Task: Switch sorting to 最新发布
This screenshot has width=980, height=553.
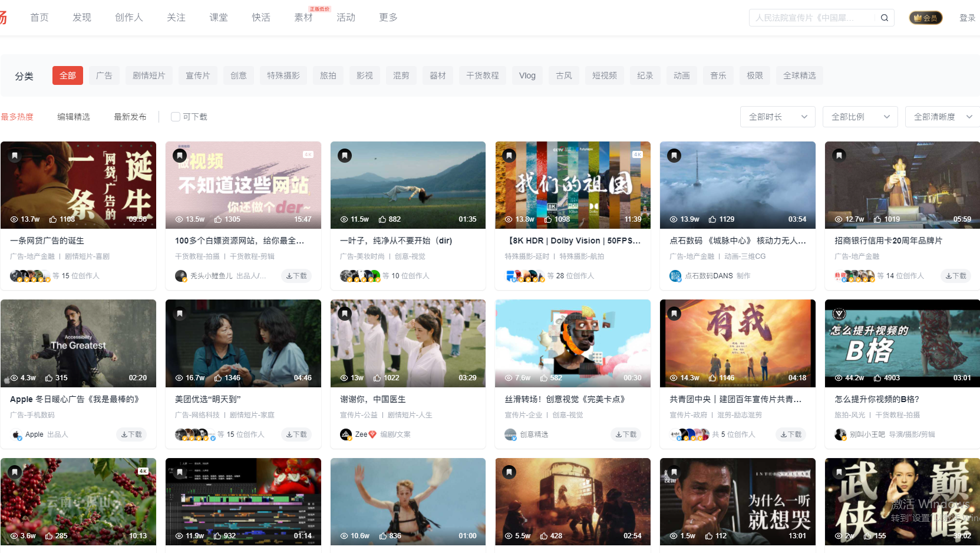Action: [x=130, y=117]
